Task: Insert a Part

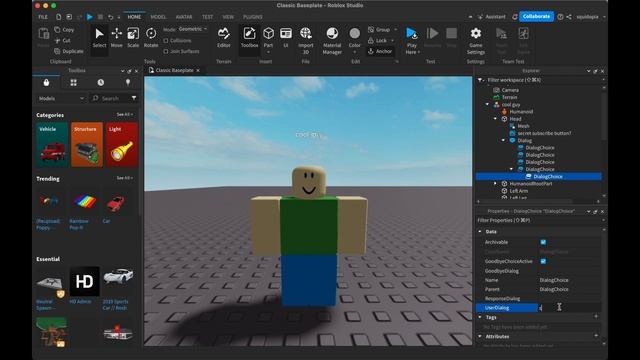Action: [x=268, y=40]
